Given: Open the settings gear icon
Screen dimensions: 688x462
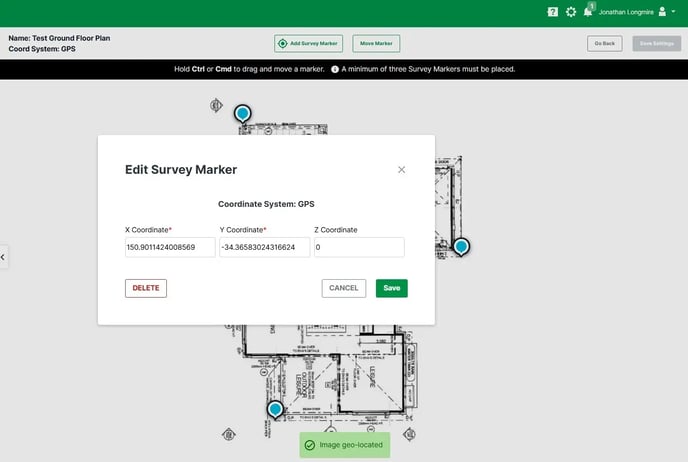Looking at the screenshot, I should click(571, 12).
